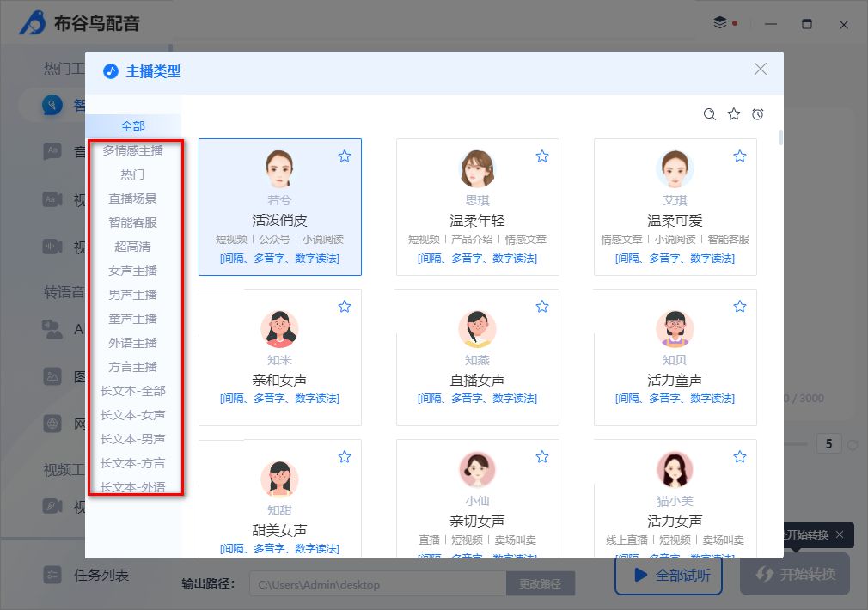Favorite the 知燕 voice card star
Viewport: 868px width, 610px height.
542,306
